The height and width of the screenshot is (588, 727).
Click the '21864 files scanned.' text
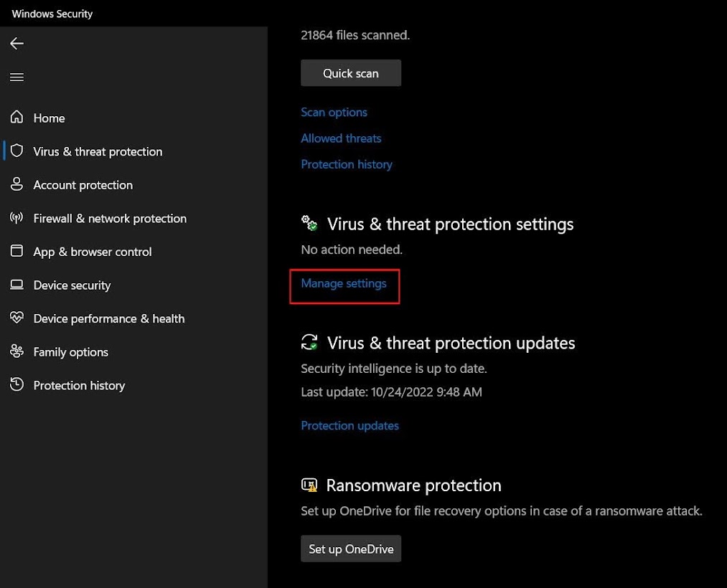(355, 35)
